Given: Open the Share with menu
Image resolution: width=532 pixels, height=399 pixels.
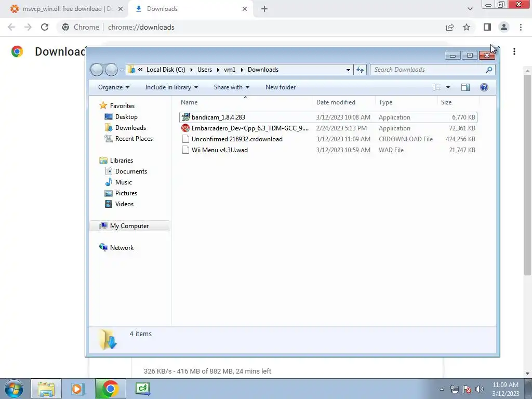Looking at the screenshot, I should point(231,87).
